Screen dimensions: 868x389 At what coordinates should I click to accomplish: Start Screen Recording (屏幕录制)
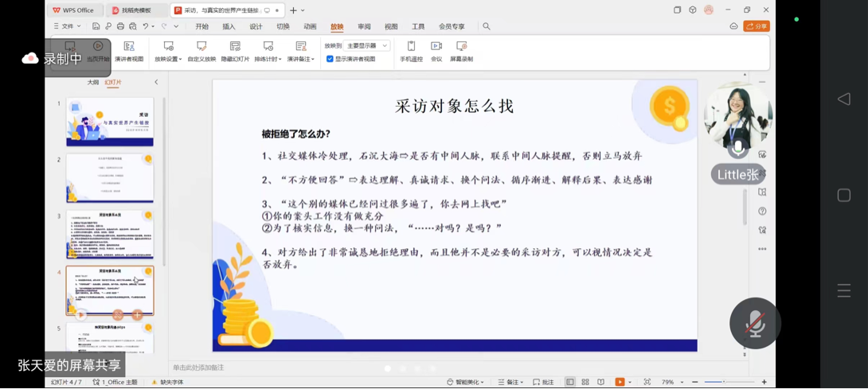point(461,52)
